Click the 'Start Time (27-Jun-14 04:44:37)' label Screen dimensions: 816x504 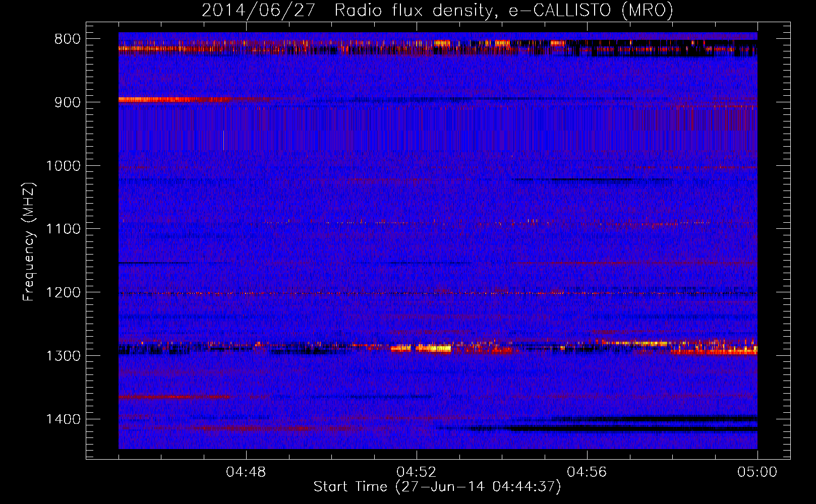(437, 487)
